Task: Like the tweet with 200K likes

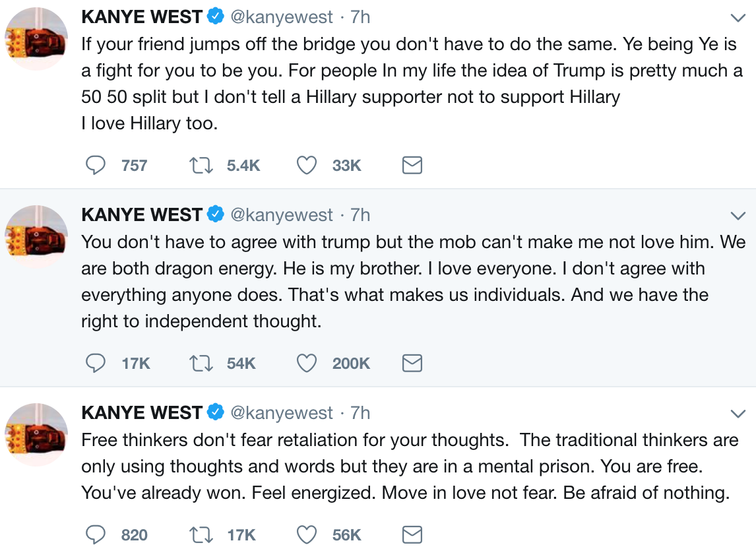Action: coord(307,363)
